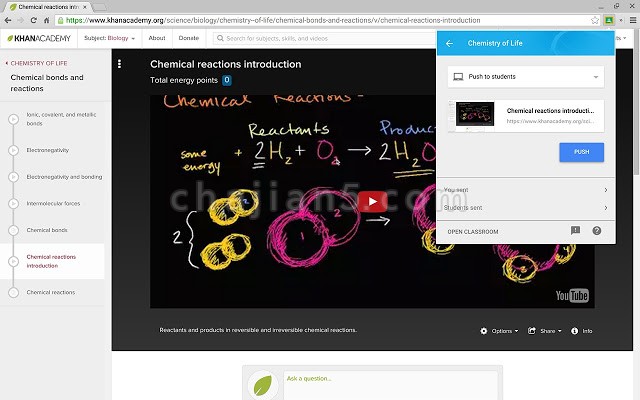
Task: Close the Chemical reactions browser tab
Action: [x=85, y=7]
